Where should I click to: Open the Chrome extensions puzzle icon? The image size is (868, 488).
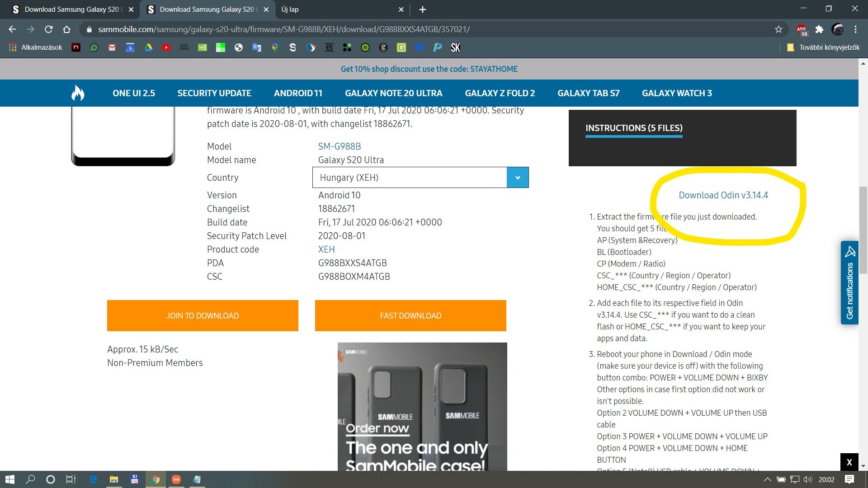819,29
